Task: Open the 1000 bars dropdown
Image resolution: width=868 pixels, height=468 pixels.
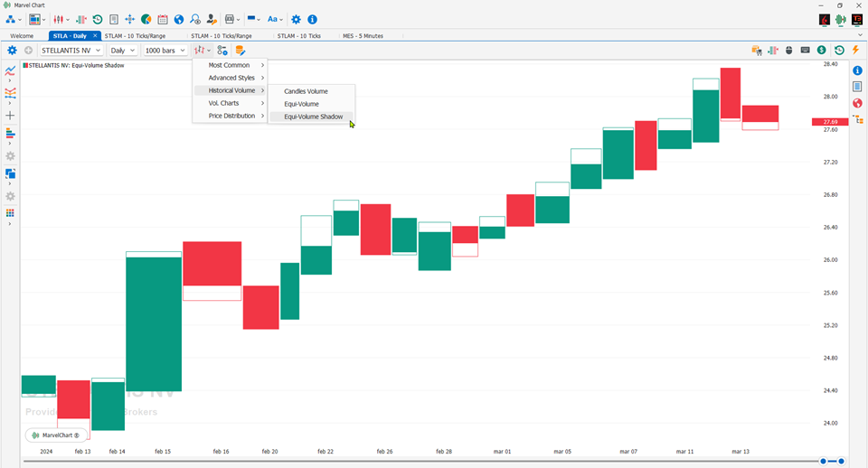Action: coord(165,51)
